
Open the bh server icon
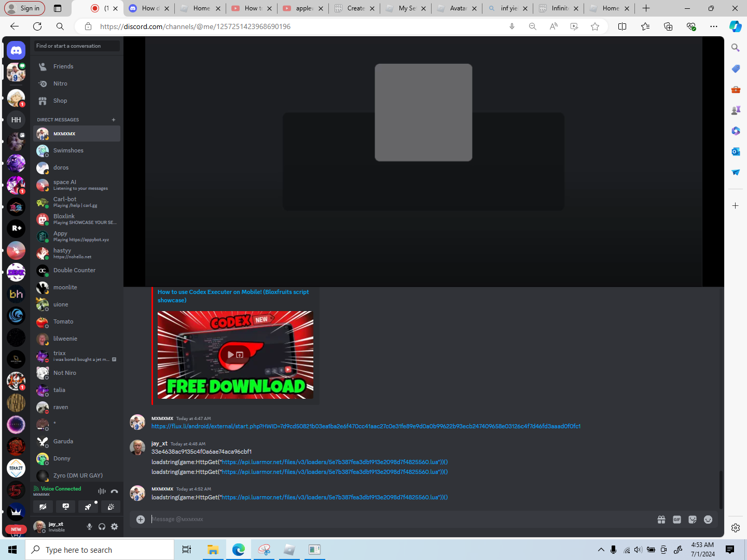16,294
